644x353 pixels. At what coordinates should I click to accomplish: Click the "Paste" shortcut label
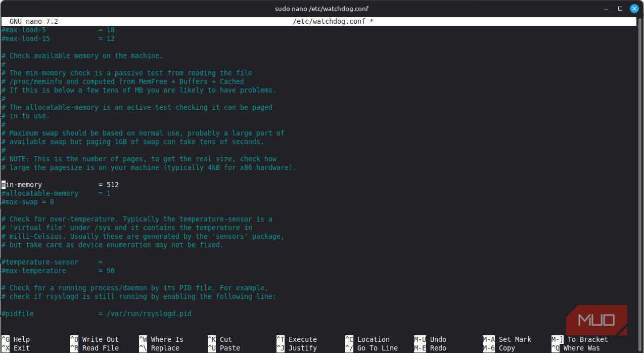230,348
